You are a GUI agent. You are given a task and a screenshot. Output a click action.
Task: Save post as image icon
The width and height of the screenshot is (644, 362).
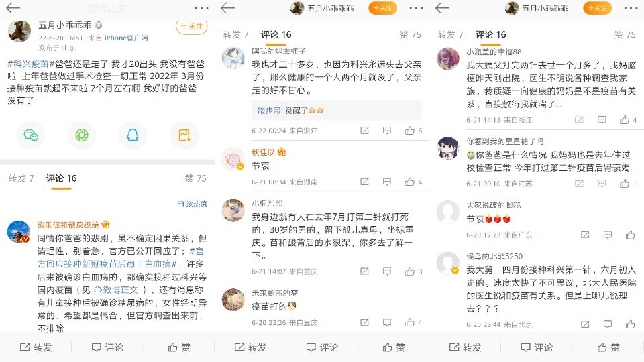point(184,135)
